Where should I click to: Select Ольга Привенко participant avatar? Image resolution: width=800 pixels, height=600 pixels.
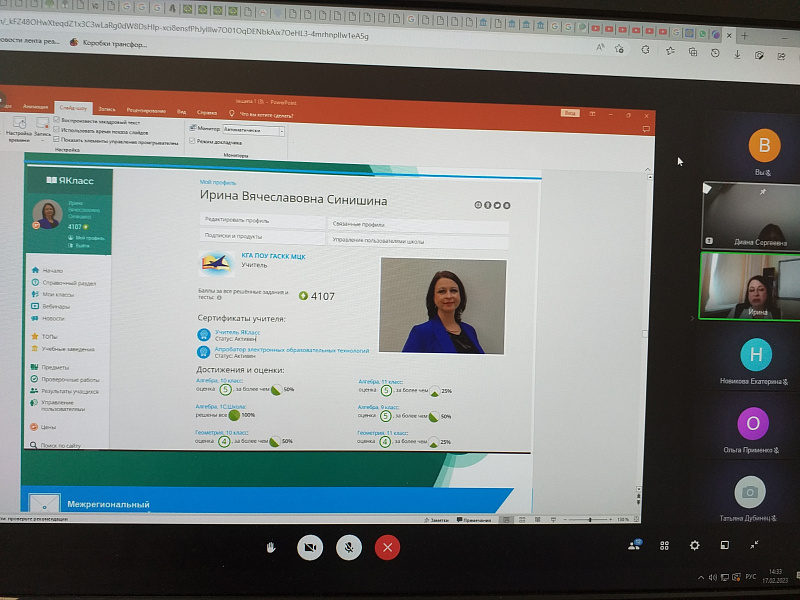[x=753, y=423]
